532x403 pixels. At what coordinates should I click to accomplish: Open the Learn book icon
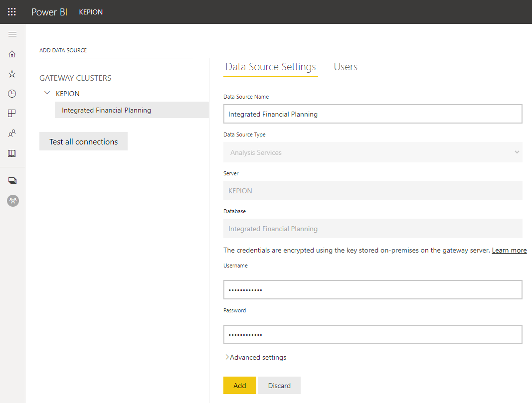(12, 153)
